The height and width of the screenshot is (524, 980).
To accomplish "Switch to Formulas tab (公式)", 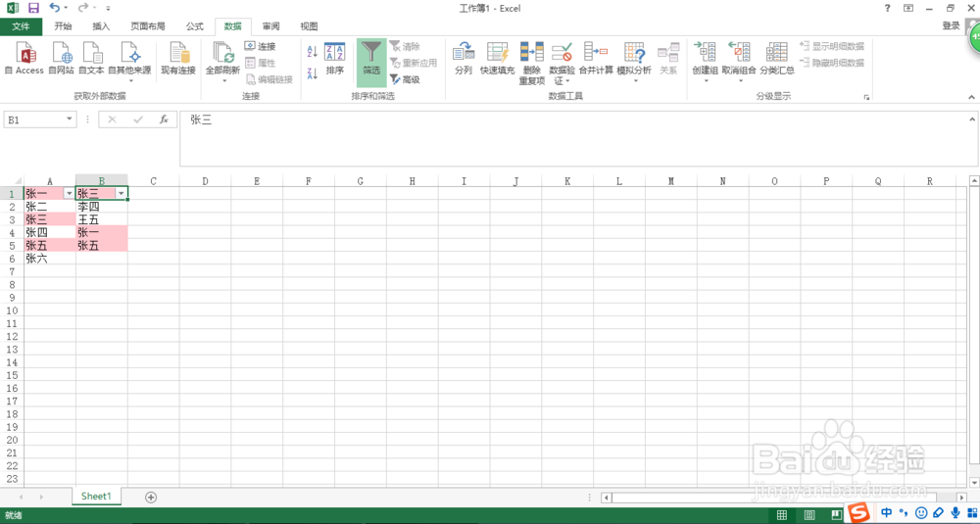I will pos(195,26).
